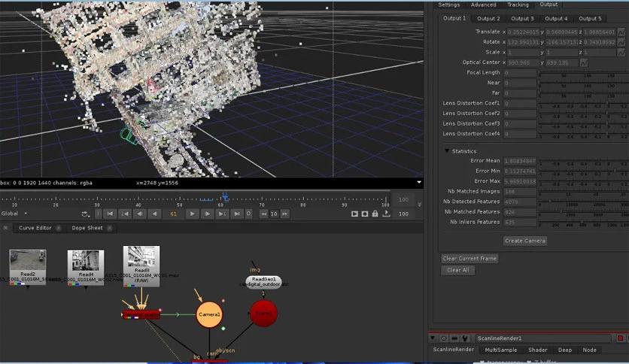Click the Clear Current Frame button
Screen dimensions: 629x364
coord(469,259)
